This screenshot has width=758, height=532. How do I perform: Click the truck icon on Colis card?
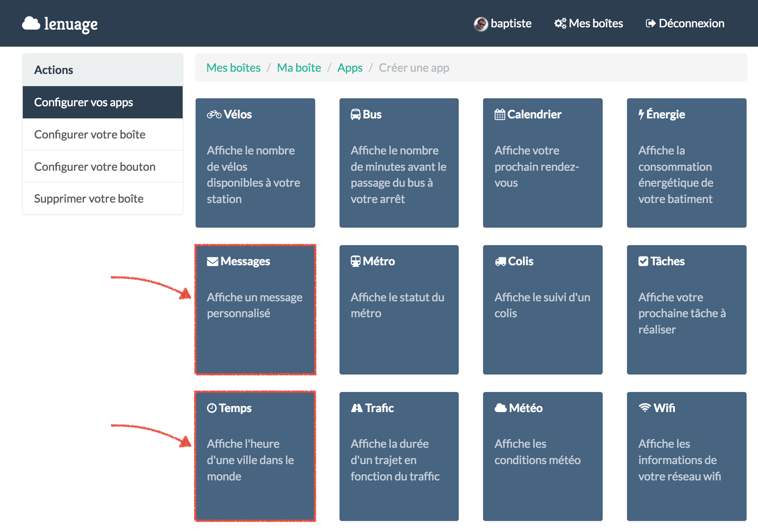point(500,261)
